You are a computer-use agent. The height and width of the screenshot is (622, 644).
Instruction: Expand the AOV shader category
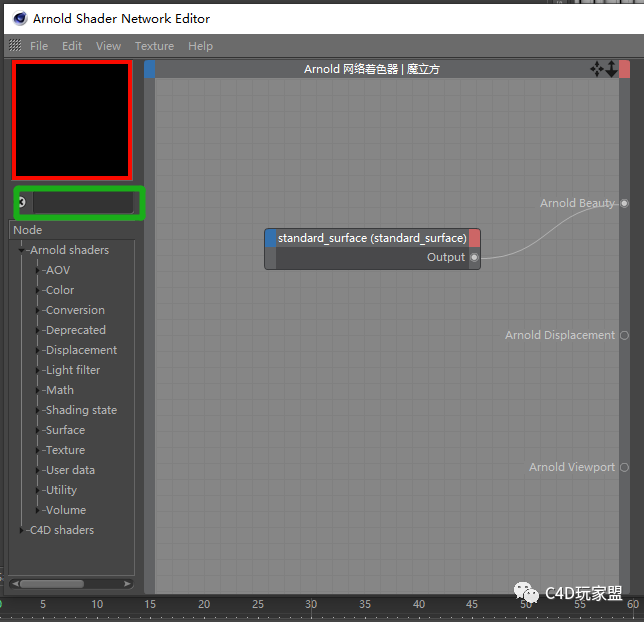pos(37,270)
